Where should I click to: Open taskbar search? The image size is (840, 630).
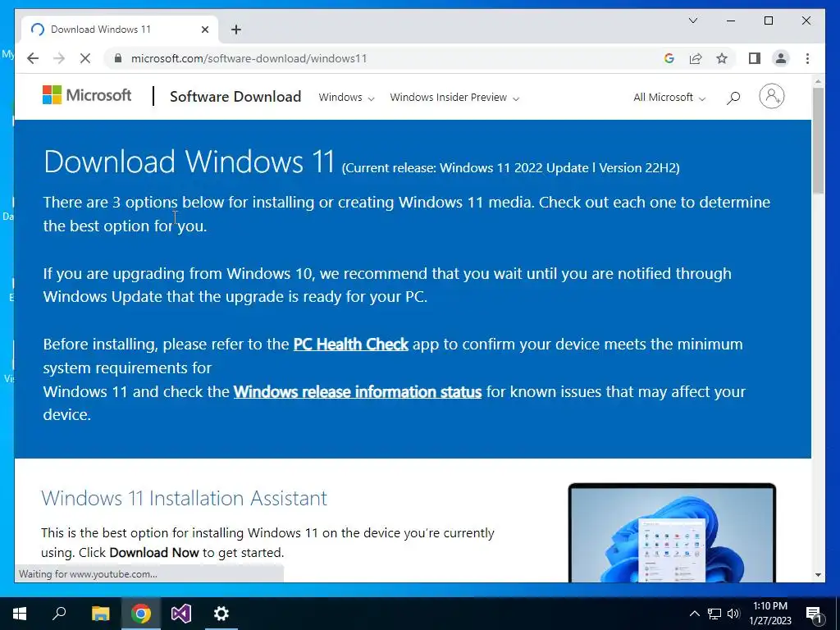59,614
